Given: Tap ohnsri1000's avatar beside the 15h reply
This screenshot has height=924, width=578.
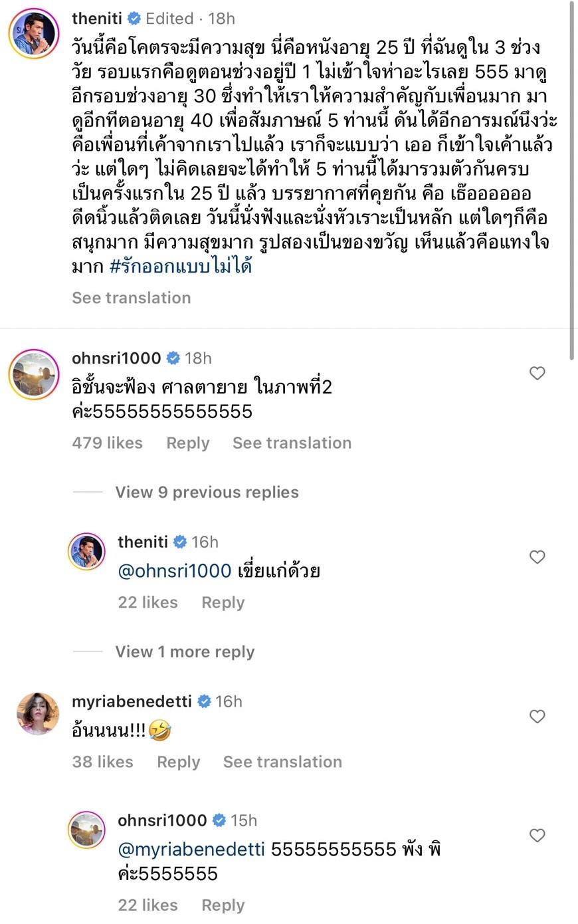Looking at the screenshot, I should click(x=87, y=830).
